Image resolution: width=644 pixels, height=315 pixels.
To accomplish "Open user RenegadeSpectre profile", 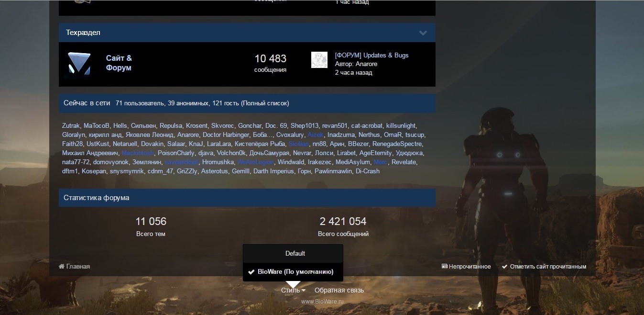I will coord(397,144).
